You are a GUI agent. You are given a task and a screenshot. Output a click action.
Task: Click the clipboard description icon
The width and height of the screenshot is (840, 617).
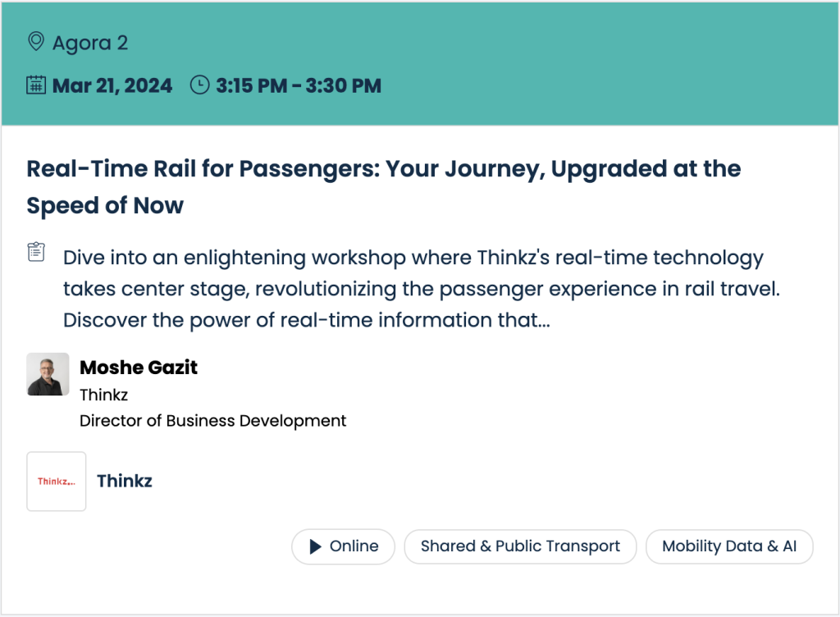coord(36,252)
